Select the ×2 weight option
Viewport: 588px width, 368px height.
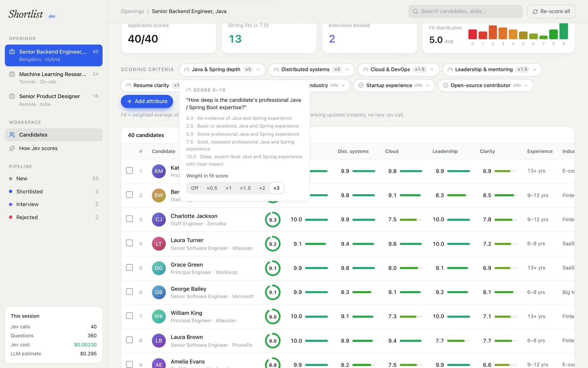pyautogui.click(x=262, y=188)
